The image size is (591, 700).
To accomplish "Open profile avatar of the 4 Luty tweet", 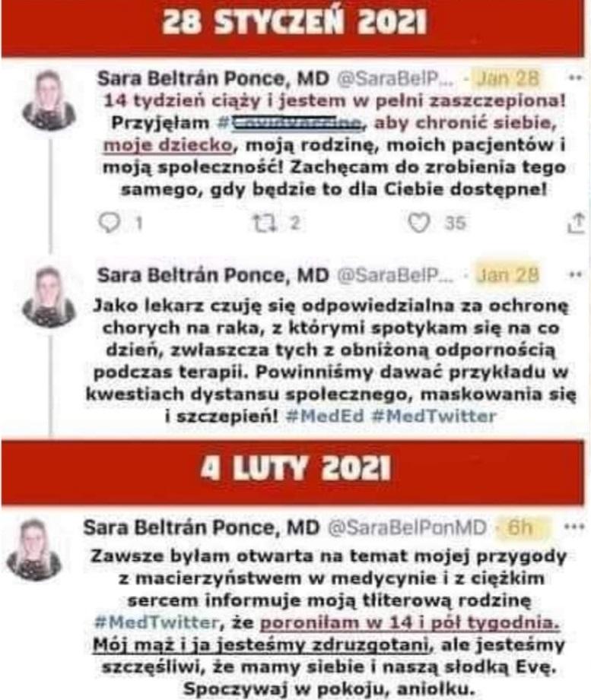I will pos(33,550).
